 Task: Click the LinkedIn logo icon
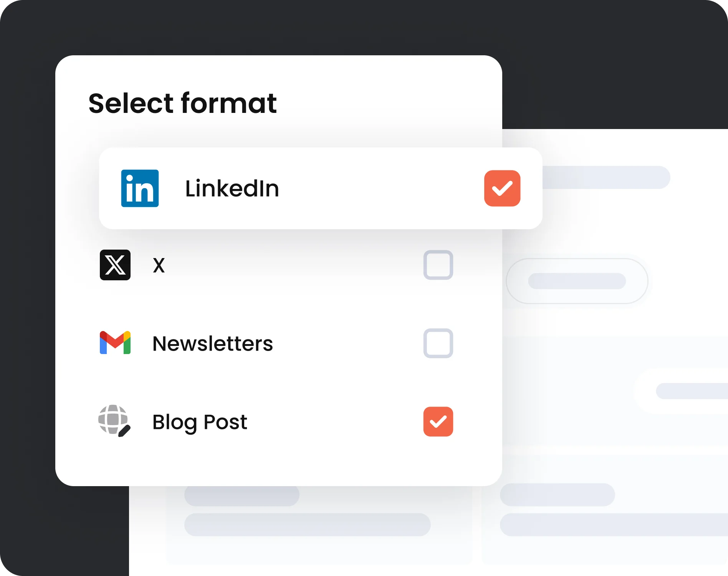coord(140,188)
